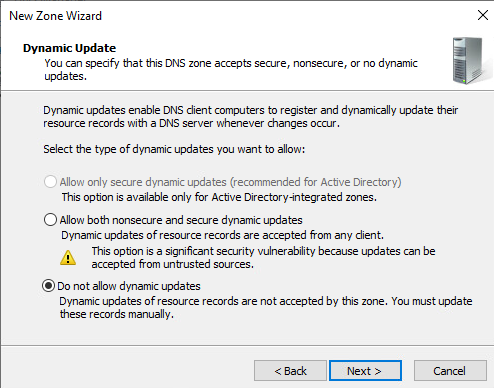Click the 'Allow both nonsecure and secure' label
494x388 pixels.
181,220
